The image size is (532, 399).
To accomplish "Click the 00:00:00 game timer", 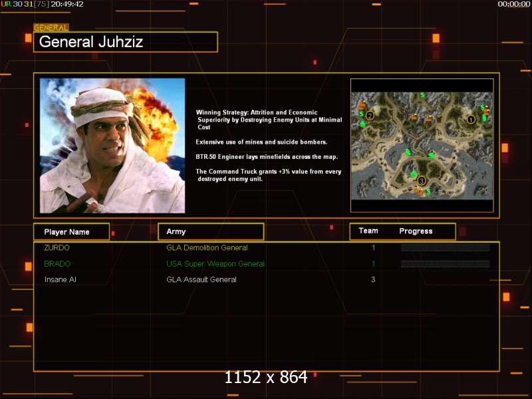I will 513,4.
